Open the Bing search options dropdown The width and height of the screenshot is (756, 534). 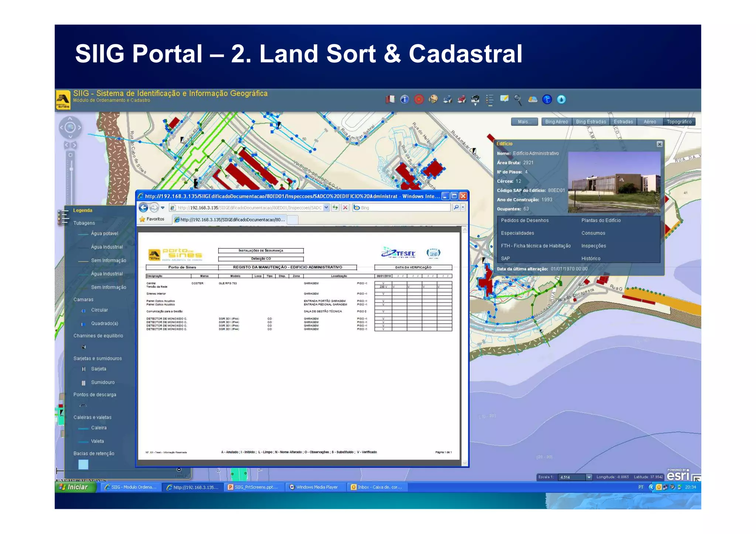[463, 207]
